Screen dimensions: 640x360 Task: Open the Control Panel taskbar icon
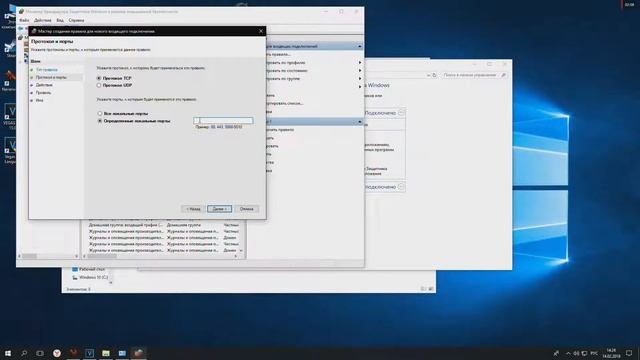pos(122,353)
